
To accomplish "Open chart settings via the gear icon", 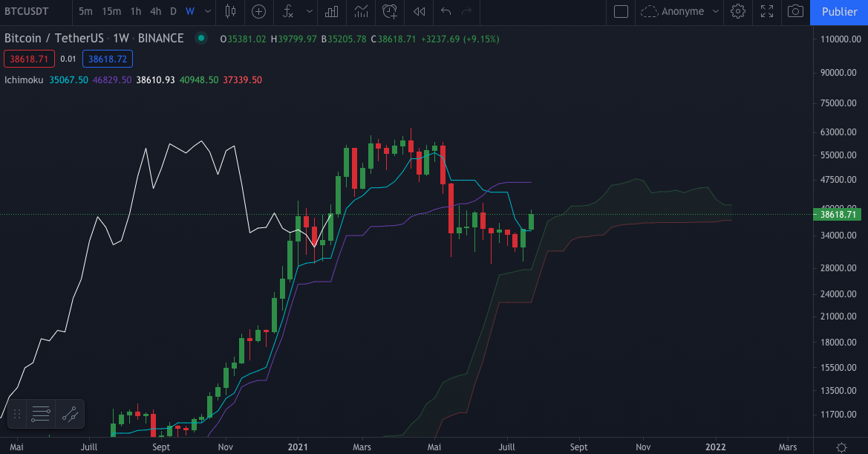I will click(x=737, y=13).
